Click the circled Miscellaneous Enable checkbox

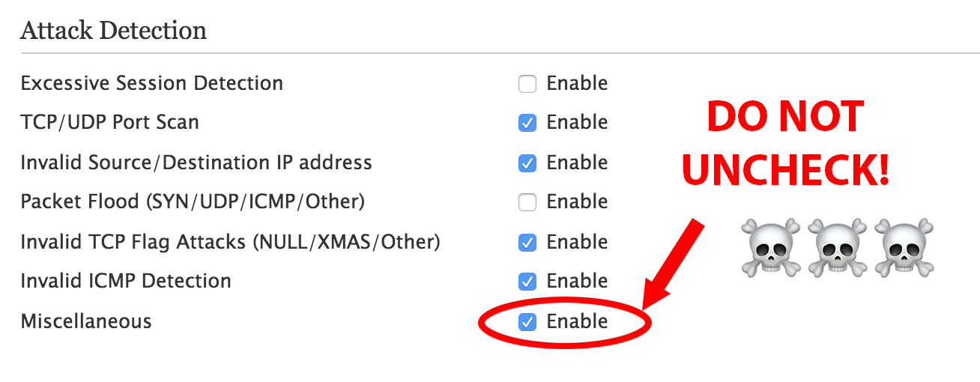coord(527,322)
